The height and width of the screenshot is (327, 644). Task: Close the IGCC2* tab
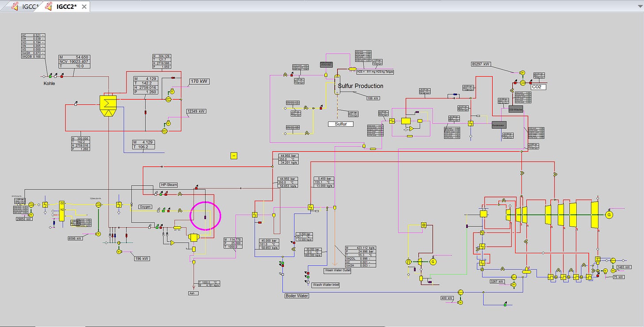[84, 7]
